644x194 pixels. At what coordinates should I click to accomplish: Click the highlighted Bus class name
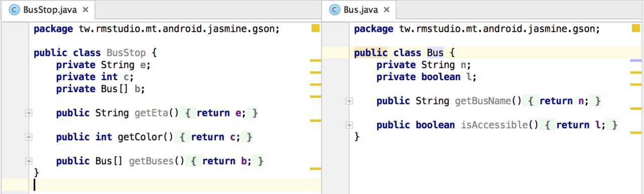point(435,52)
